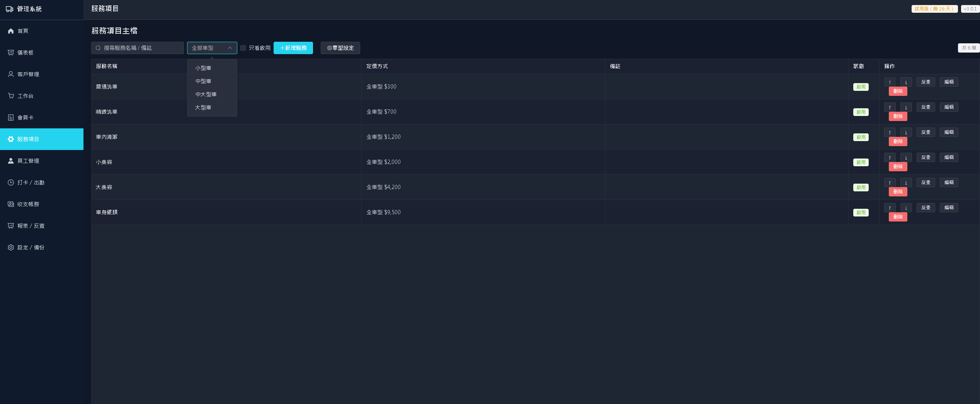Screen dimensions: 980x404
Task: Move 普通洗車 up with the up arrow
Action: (890, 82)
